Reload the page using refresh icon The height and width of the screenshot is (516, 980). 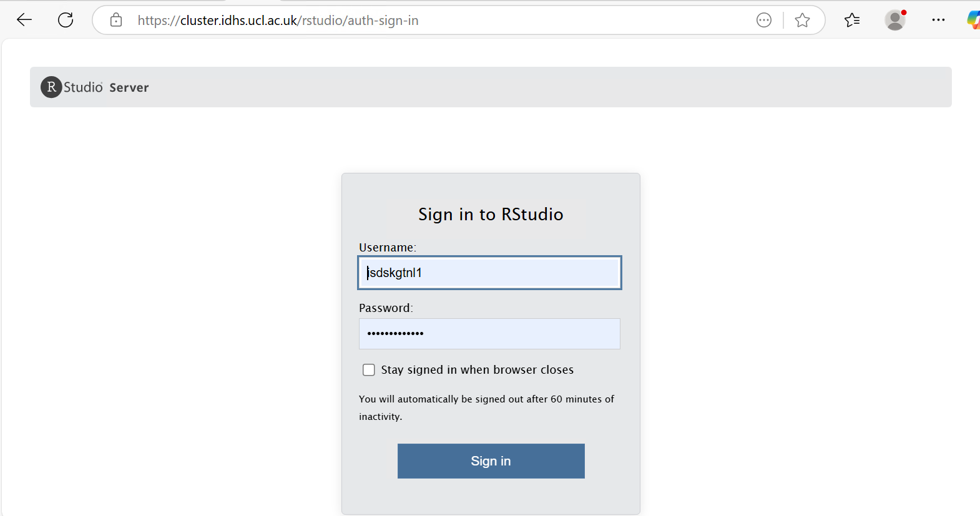point(65,19)
